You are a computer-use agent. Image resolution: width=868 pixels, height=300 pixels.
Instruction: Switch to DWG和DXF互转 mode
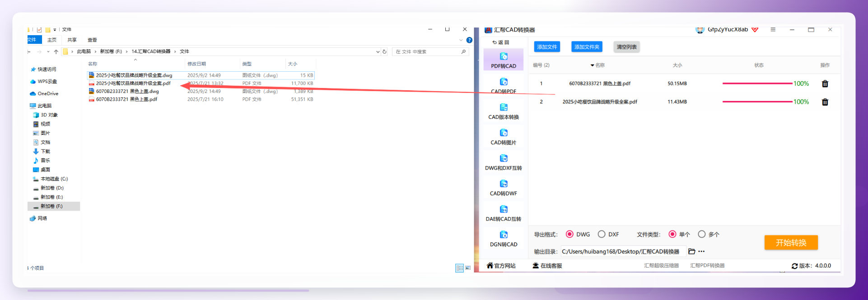point(503,162)
